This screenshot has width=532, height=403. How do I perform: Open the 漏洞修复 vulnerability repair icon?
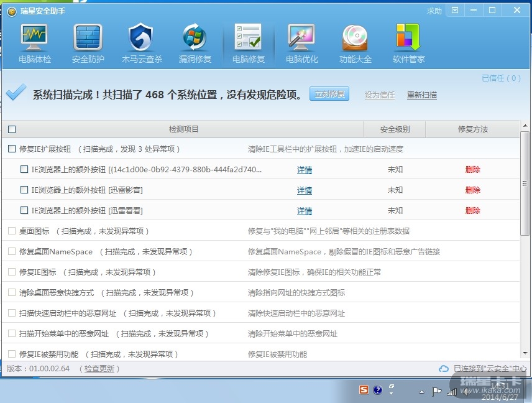pos(195,44)
